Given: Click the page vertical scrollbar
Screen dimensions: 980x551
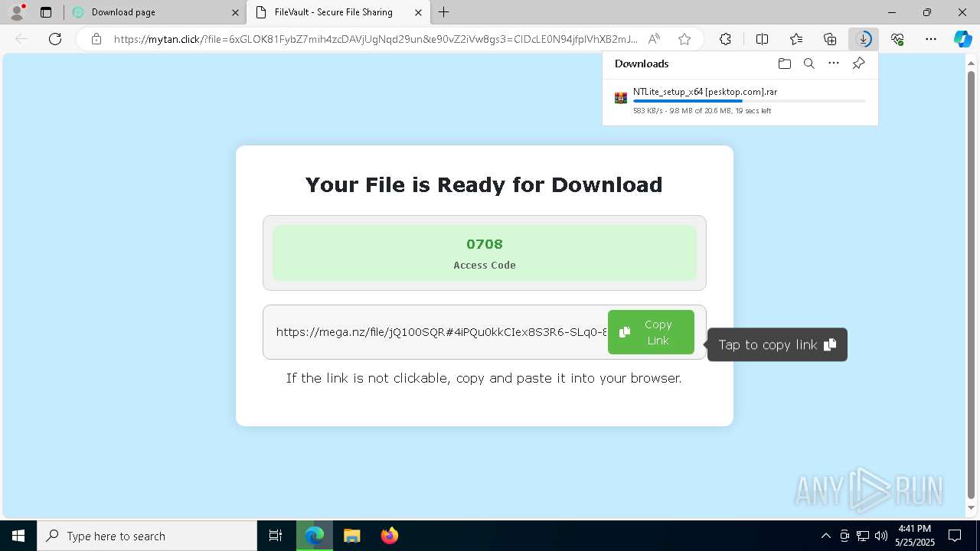Looking at the screenshot, I should tap(972, 283).
